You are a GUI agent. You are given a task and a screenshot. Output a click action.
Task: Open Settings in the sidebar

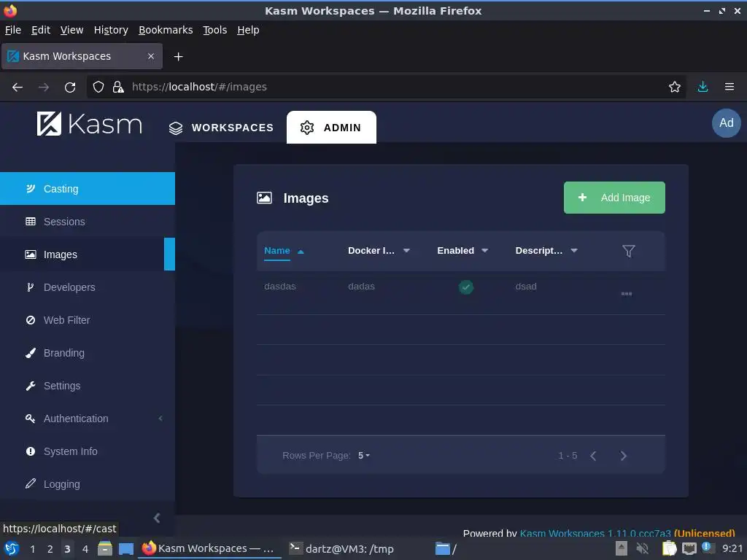[88, 386]
